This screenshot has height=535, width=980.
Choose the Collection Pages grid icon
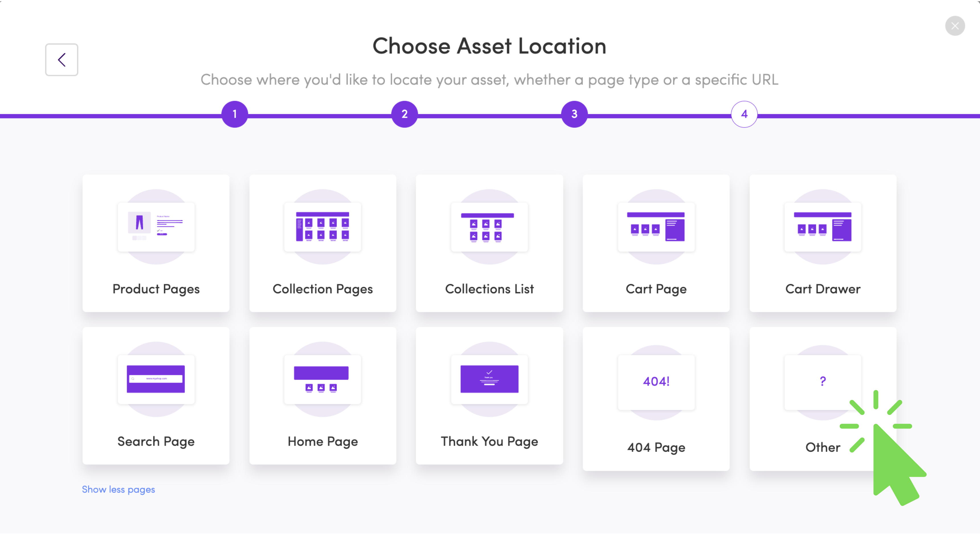pyautogui.click(x=323, y=227)
